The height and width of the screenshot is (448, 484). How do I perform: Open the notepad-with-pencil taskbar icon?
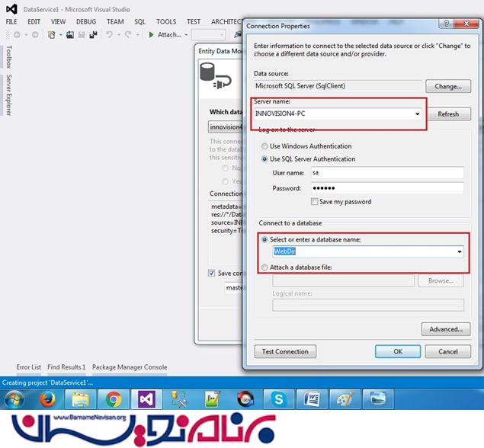(213, 399)
